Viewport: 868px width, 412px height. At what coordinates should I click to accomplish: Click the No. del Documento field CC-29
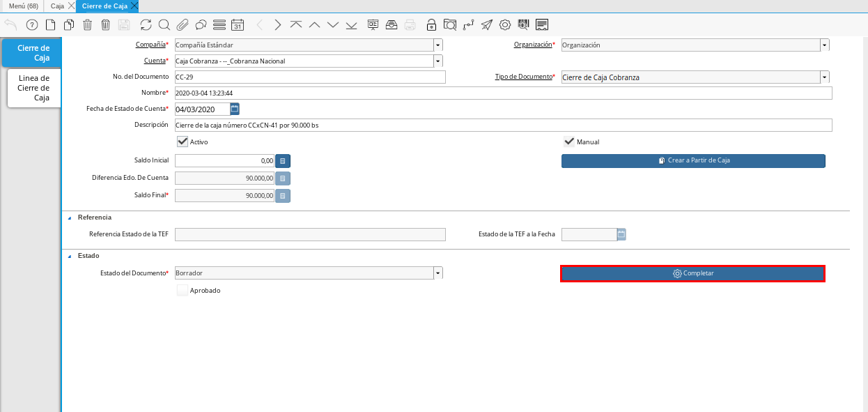point(310,77)
